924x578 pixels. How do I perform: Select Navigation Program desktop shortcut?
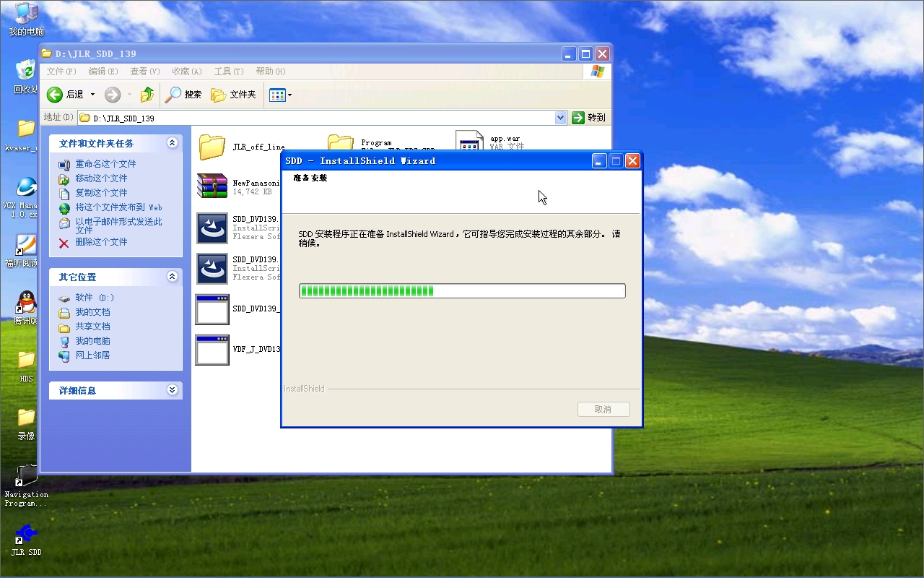point(26,486)
